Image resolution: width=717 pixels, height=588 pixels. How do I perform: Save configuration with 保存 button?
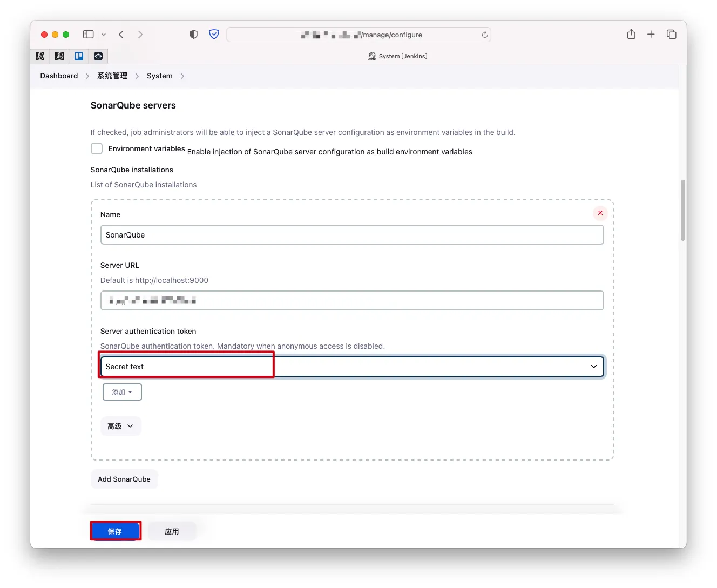(115, 531)
